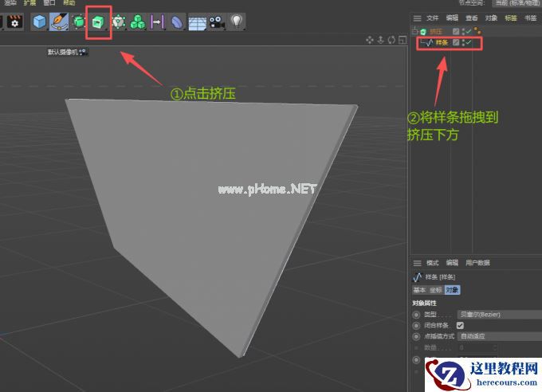This screenshot has height=392, width=542.
Task: Toggle visibility dots on the 挤压 row
Action: pyautogui.click(x=463, y=31)
